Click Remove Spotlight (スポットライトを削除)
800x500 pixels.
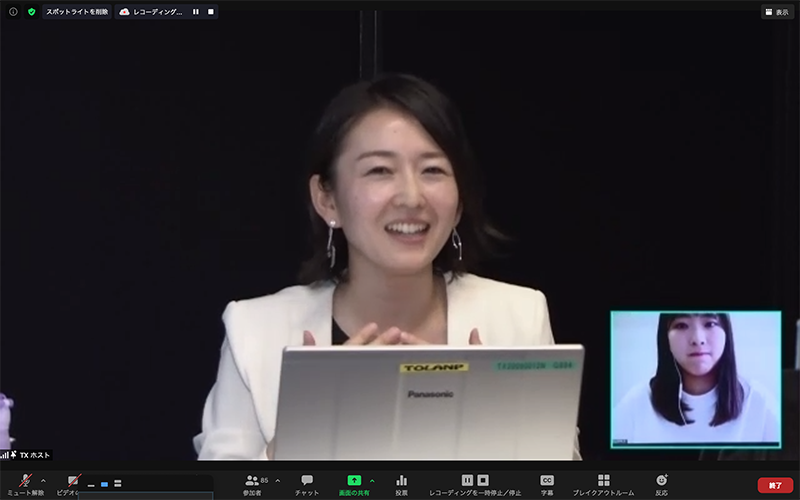pos(76,12)
